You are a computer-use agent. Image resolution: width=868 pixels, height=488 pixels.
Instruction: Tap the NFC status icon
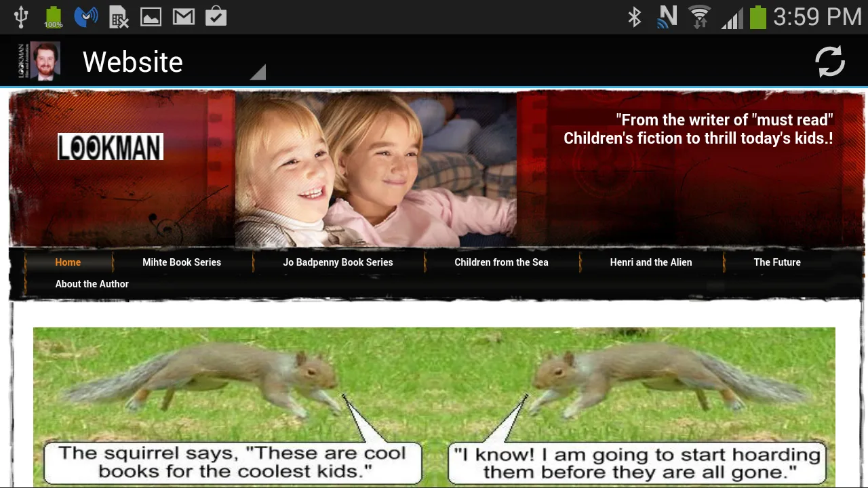[667, 16]
